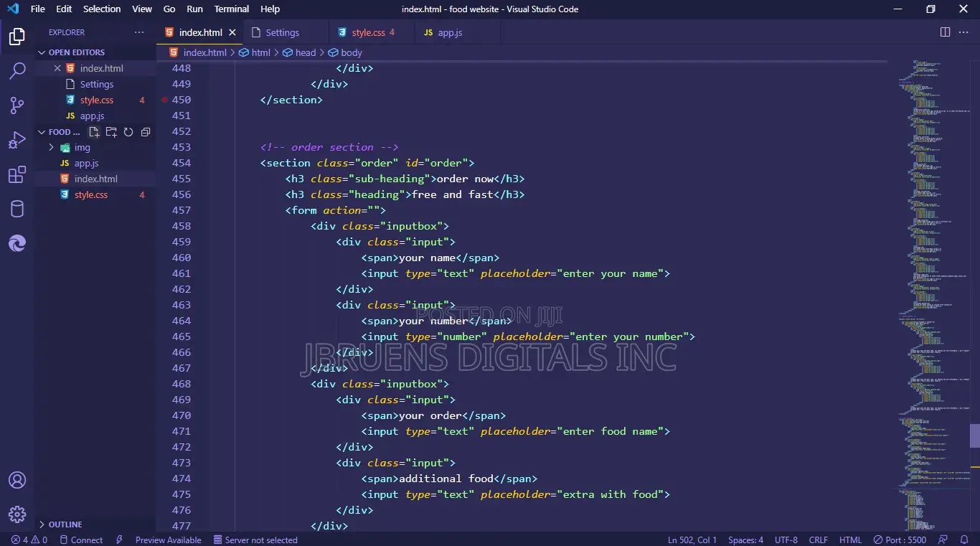Open editor more actions menu
Image resolution: width=980 pixels, height=546 pixels.
click(x=965, y=32)
